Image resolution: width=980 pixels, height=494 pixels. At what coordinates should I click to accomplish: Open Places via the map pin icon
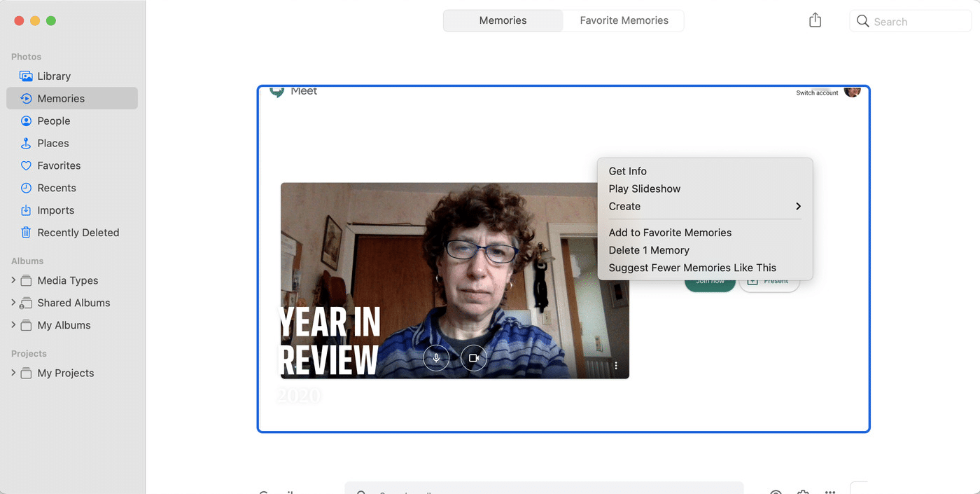tap(26, 144)
